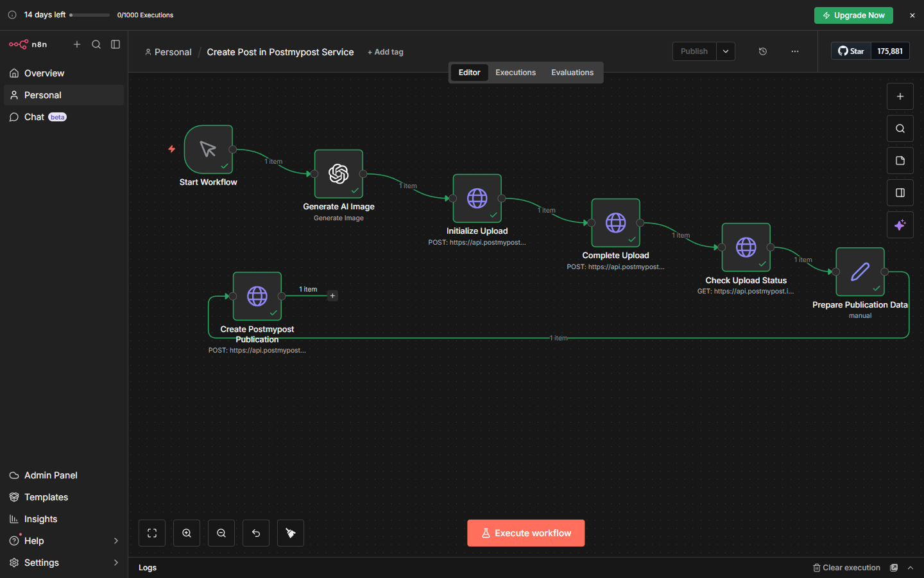Screen dimensions: 924x578
Task: Click the tidy up workflow broom icon
Action: pos(291,533)
